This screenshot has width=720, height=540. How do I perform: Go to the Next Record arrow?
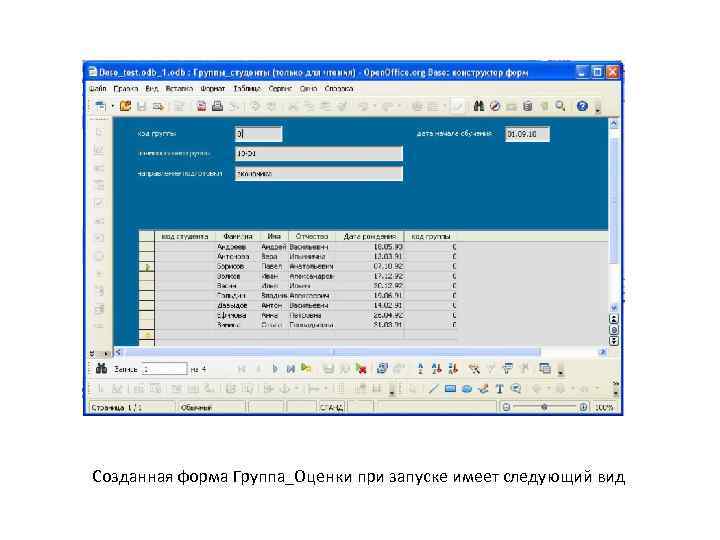coord(275,369)
